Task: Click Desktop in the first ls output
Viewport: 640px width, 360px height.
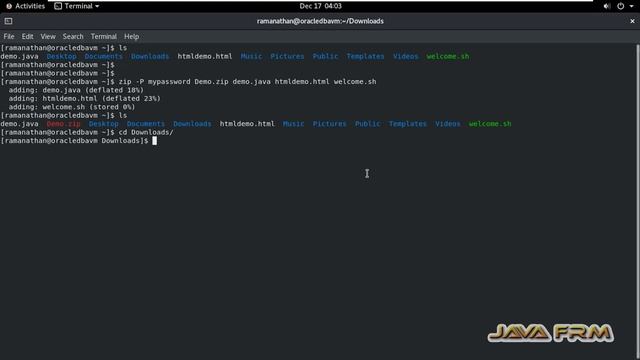Action: (61, 56)
